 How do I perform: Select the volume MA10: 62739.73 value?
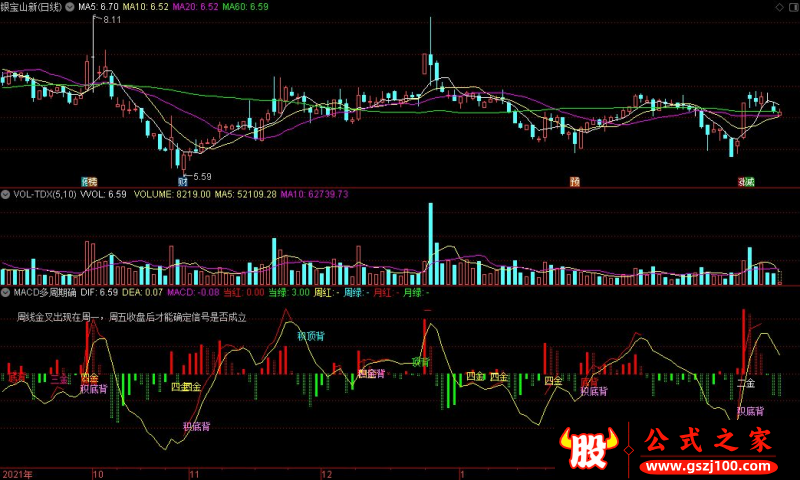pos(314,194)
